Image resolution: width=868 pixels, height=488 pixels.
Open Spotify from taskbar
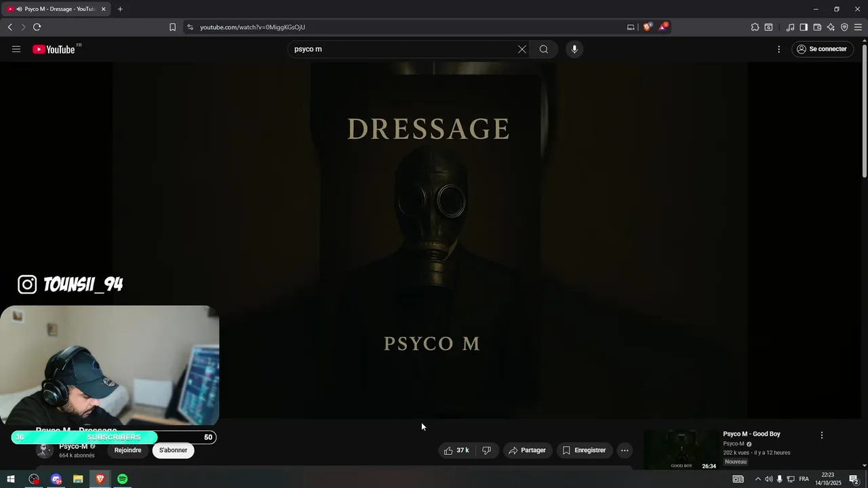122,479
